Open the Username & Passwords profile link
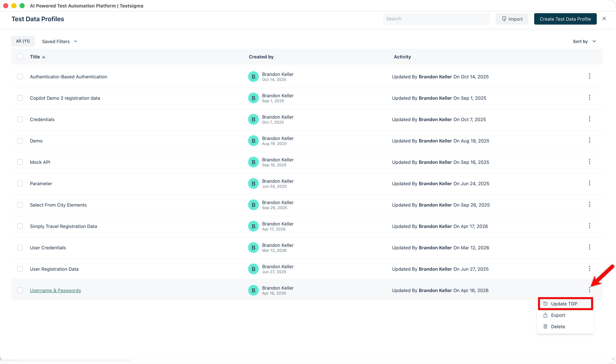The image size is (616, 364). [55, 290]
